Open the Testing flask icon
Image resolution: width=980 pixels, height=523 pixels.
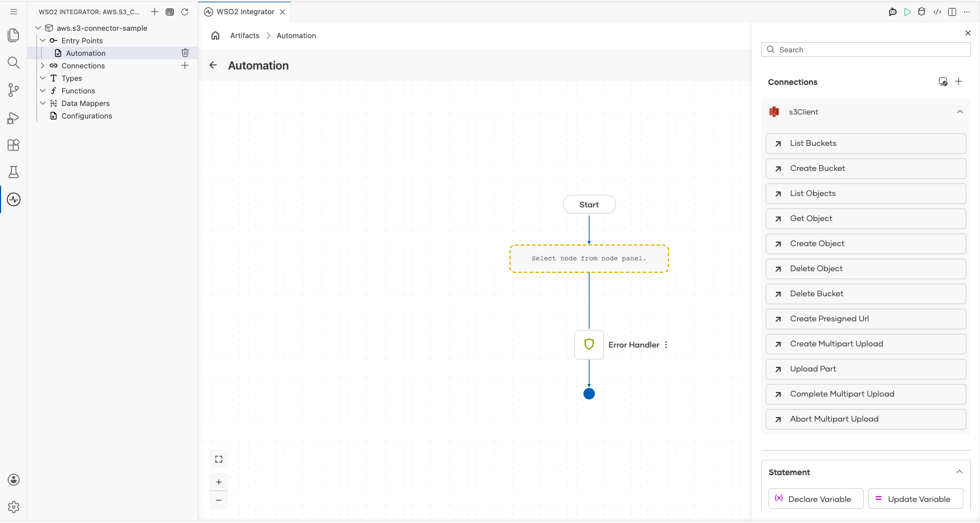14,172
